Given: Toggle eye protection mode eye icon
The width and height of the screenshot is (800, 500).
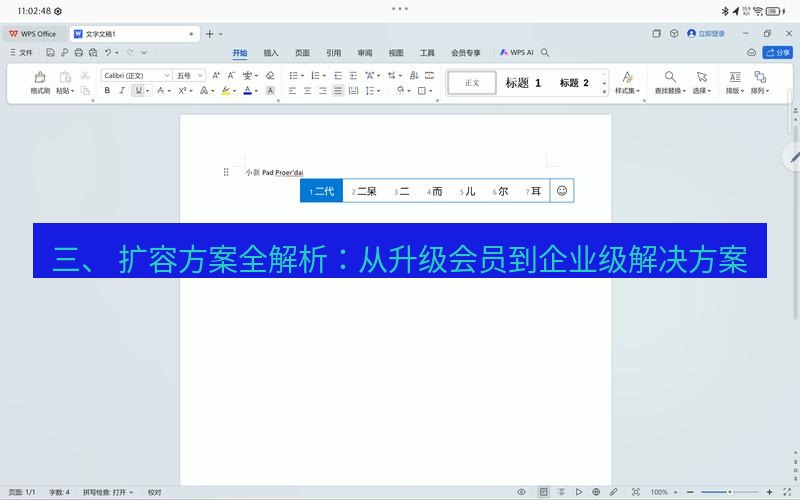Looking at the screenshot, I should pos(521,492).
